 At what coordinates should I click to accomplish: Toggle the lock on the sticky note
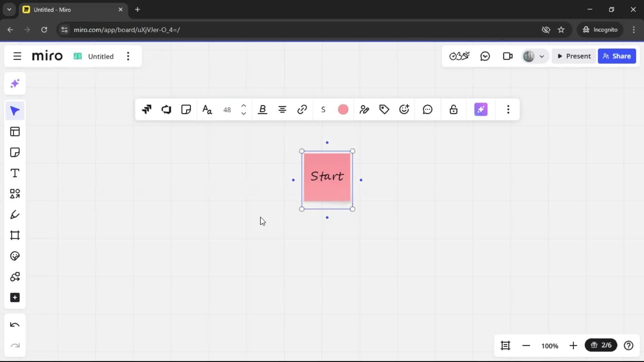pyautogui.click(x=453, y=110)
